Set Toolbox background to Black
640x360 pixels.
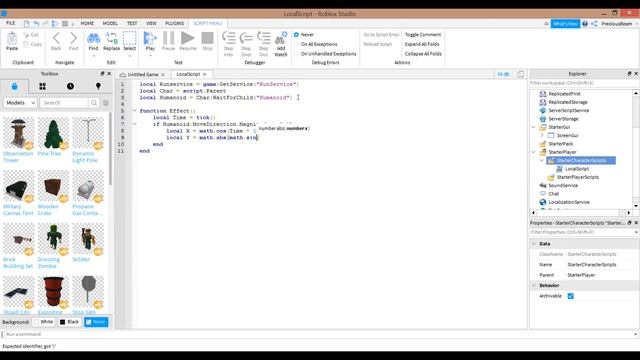[69, 322]
